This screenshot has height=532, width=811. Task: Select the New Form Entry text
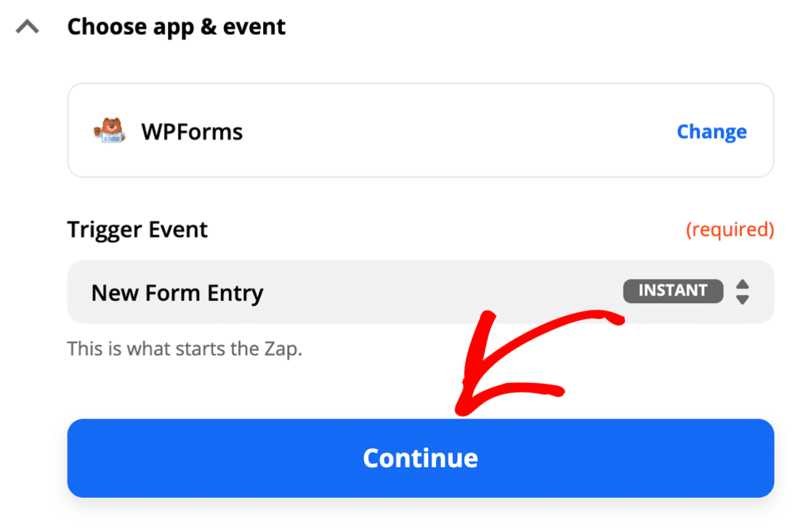(x=177, y=293)
